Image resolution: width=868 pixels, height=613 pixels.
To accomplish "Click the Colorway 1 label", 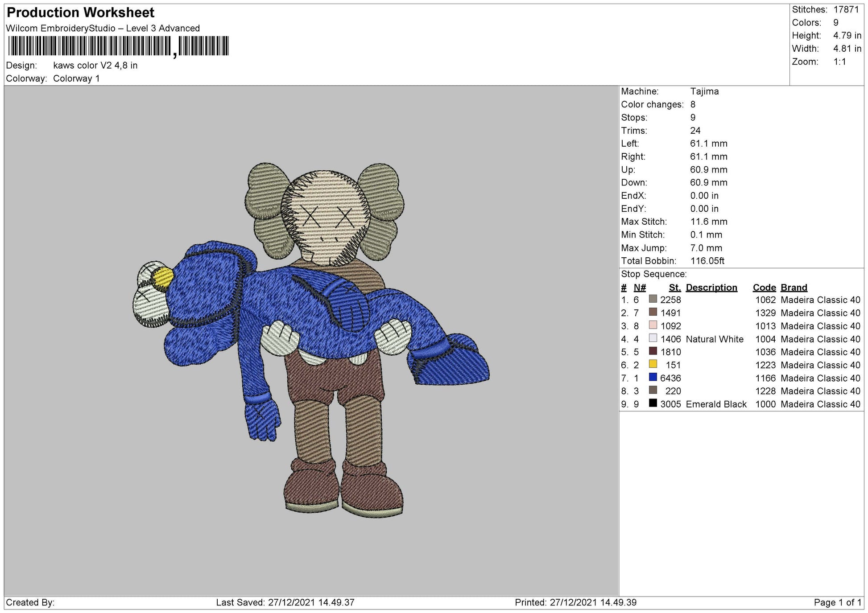I will point(77,78).
